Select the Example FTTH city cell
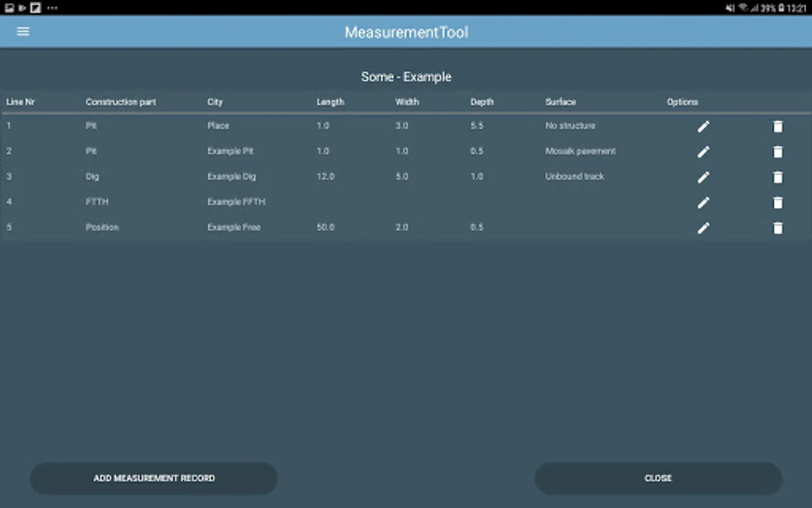 pos(236,202)
